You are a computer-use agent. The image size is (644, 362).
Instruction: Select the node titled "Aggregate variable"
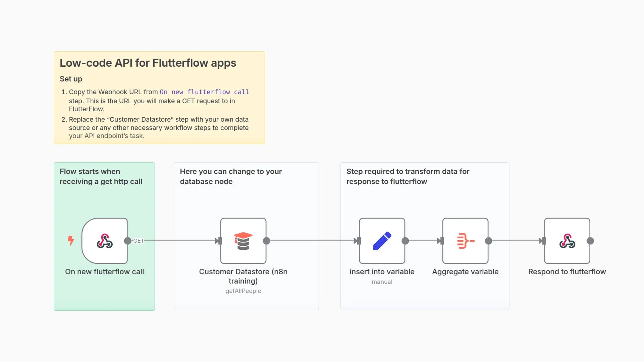[465, 272]
